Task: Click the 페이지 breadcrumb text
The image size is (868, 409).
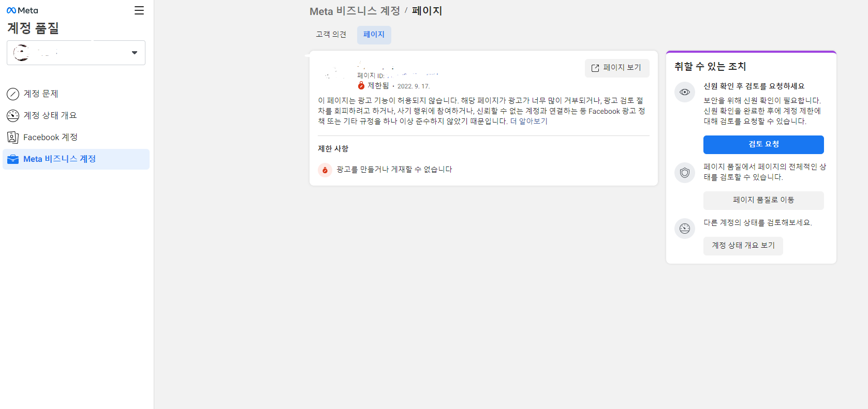Action: (427, 11)
